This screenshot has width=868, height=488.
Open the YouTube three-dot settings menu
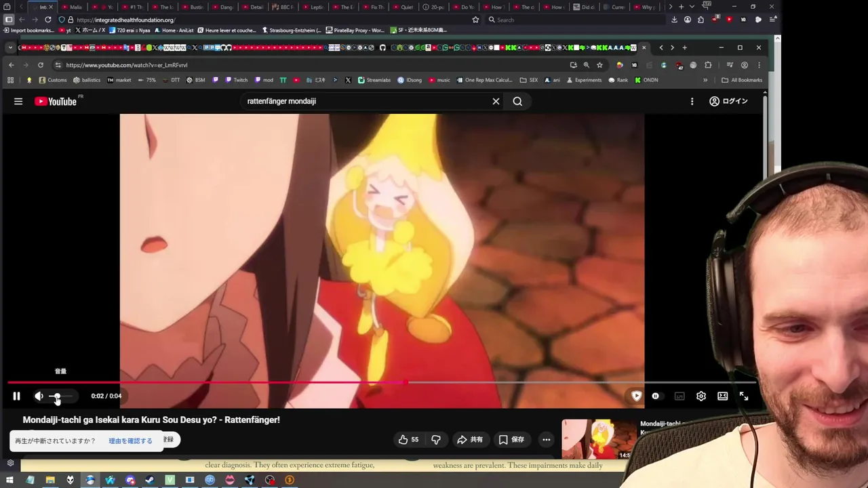[692, 101]
